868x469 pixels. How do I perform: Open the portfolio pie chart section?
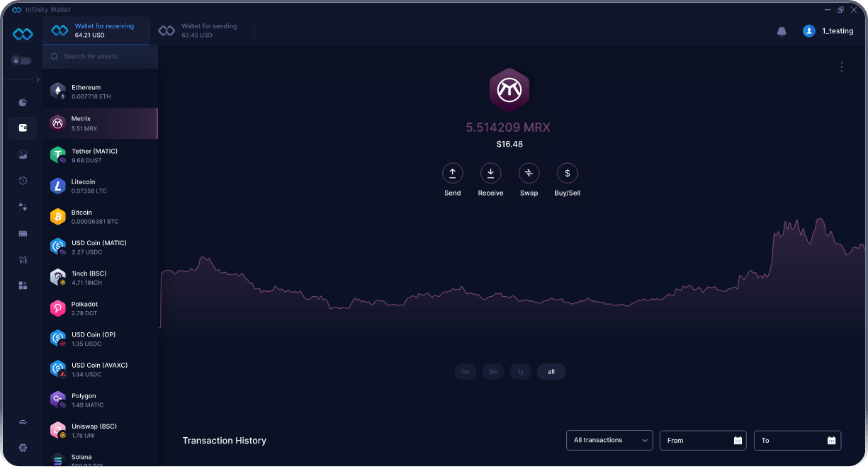coord(23,102)
